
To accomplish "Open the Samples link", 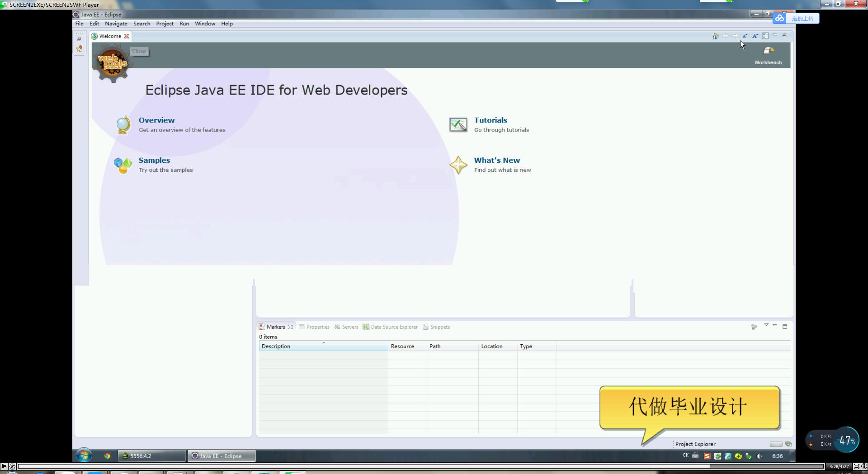I will (154, 161).
